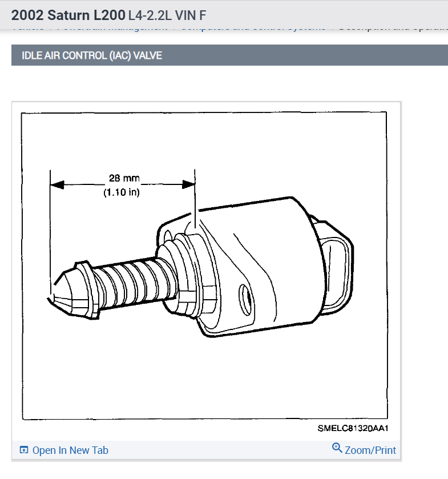Open the diagram via 'Open In New Tab' link
The width and height of the screenshot is (448, 479).
[70, 450]
